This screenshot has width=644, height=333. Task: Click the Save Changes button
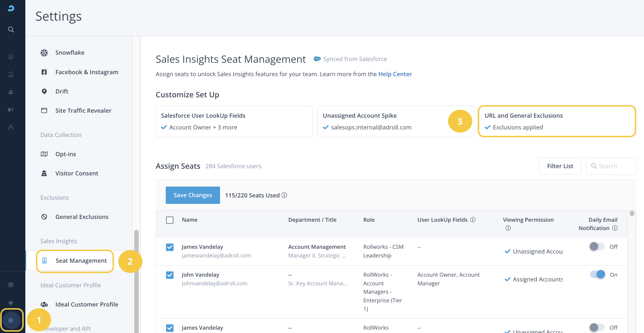193,195
